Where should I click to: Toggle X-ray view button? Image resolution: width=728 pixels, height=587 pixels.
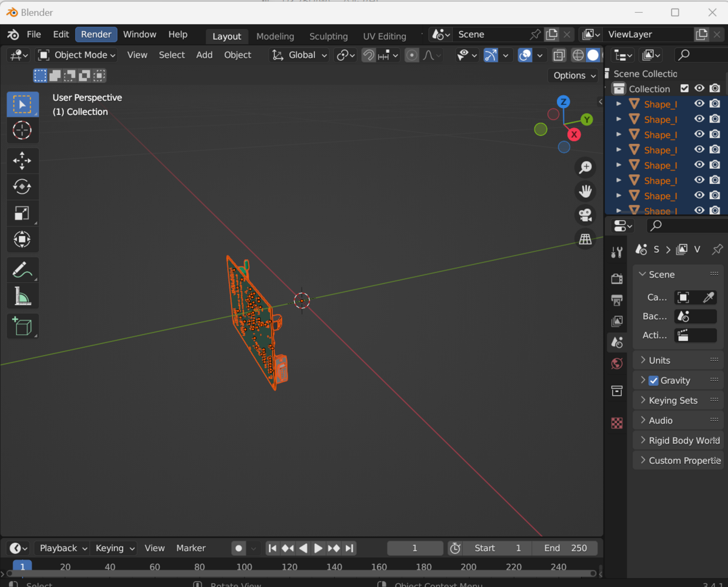click(559, 55)
